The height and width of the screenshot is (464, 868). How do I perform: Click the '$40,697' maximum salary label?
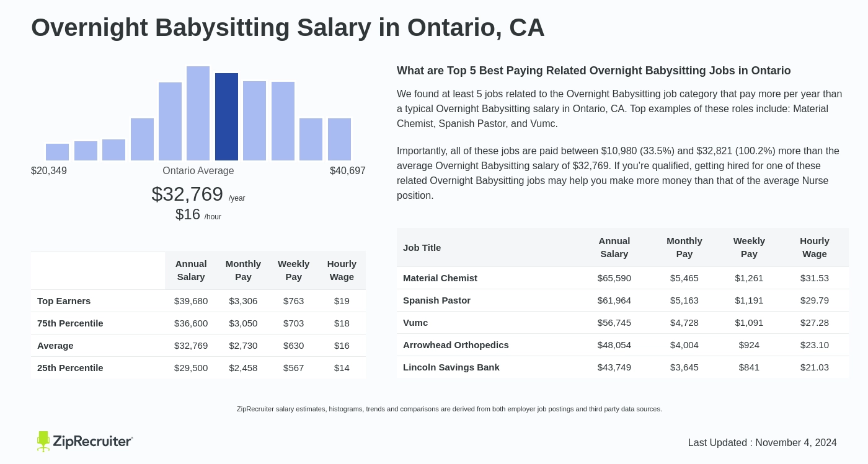[x=348, y=170]
